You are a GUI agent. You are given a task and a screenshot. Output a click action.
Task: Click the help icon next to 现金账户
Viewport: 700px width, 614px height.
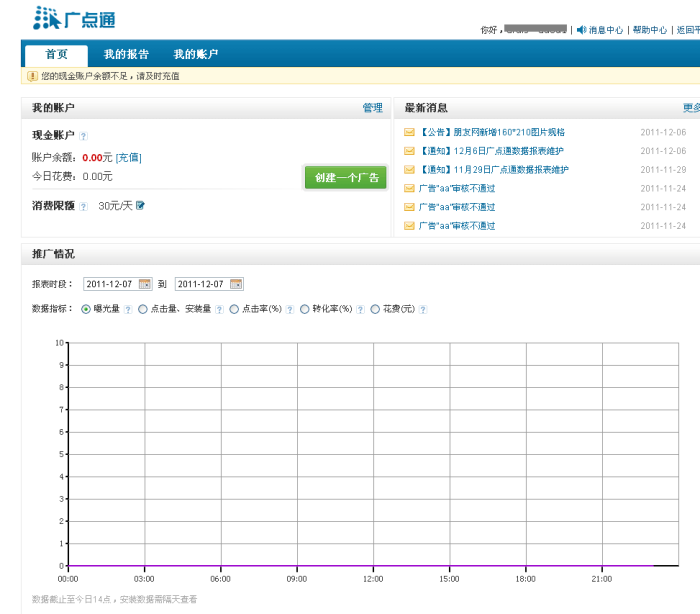pos(84,136)
